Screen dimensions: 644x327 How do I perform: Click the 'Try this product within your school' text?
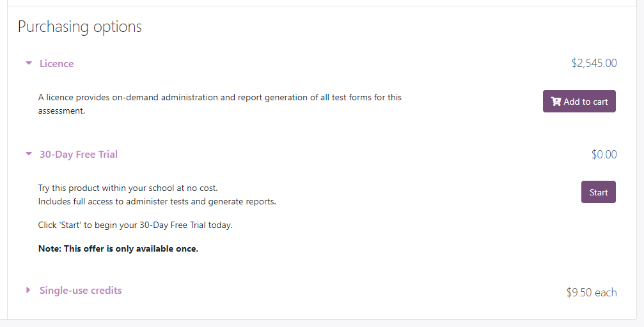128,188
